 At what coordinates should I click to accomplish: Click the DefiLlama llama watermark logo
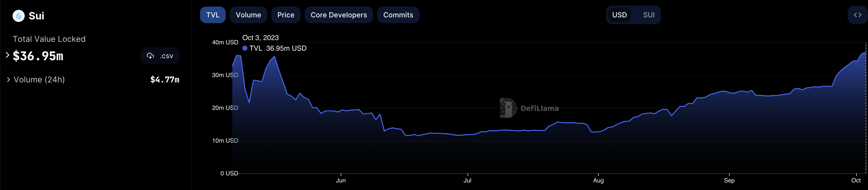click(508, 108)
